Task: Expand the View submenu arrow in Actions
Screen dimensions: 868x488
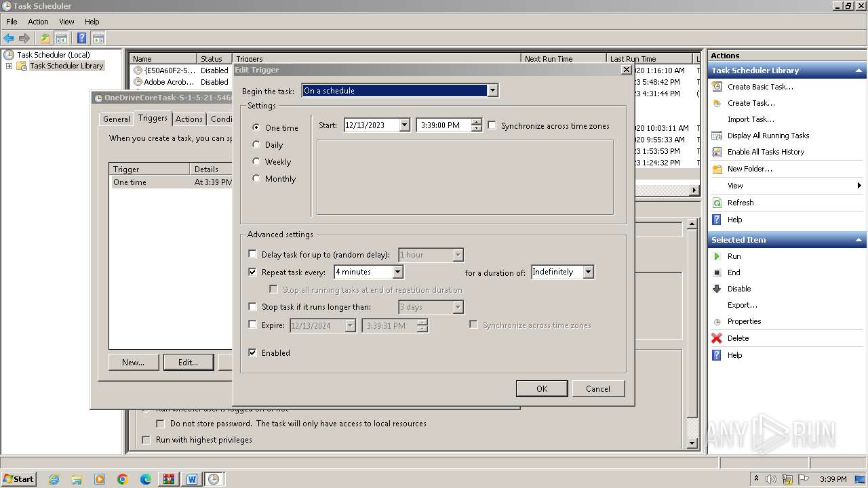Action: coord(859,186)
